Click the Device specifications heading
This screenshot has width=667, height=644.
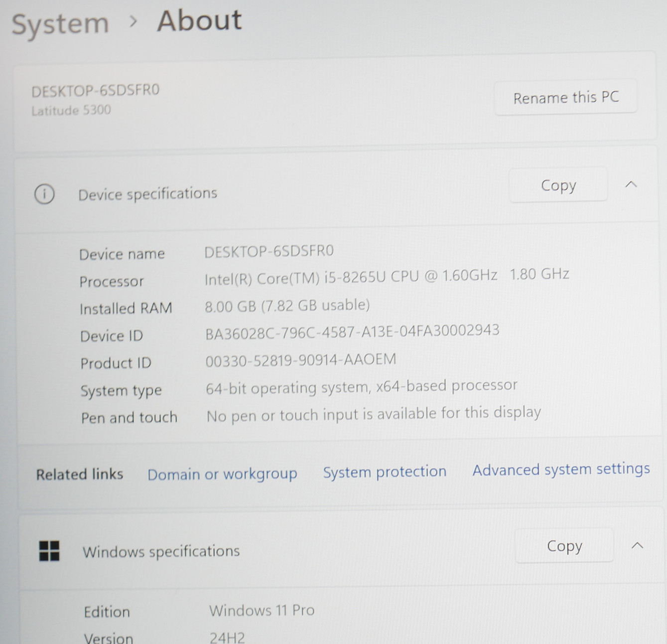click(x=148, y=193)
